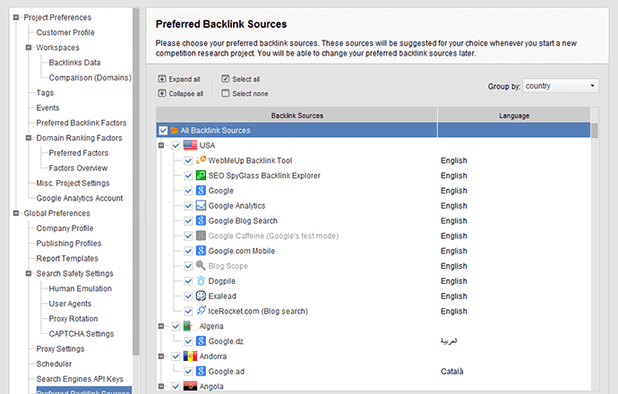
Task: Select the Google Caffeine row text
Action: pos(273,236)
